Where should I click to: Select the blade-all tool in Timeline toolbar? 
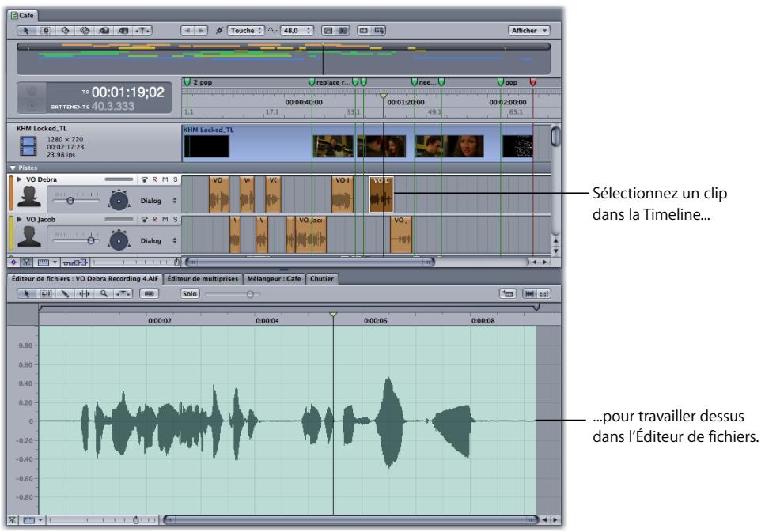click(x=85, y=30)
